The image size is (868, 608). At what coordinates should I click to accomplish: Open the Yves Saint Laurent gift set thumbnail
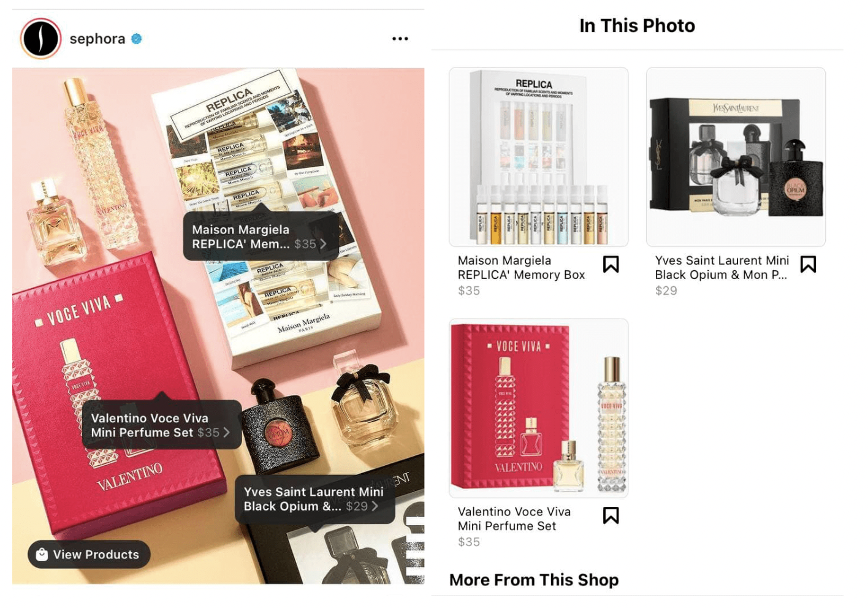(736, 157)
